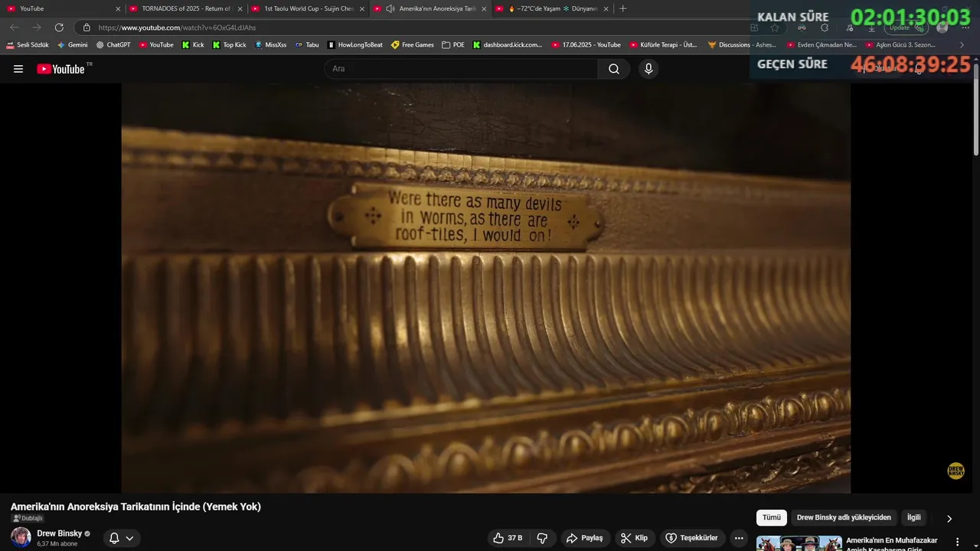Click the browser address bar URL
Image resolution: width=980 pixels, height=551 pixels.
(x=177, y=28)
